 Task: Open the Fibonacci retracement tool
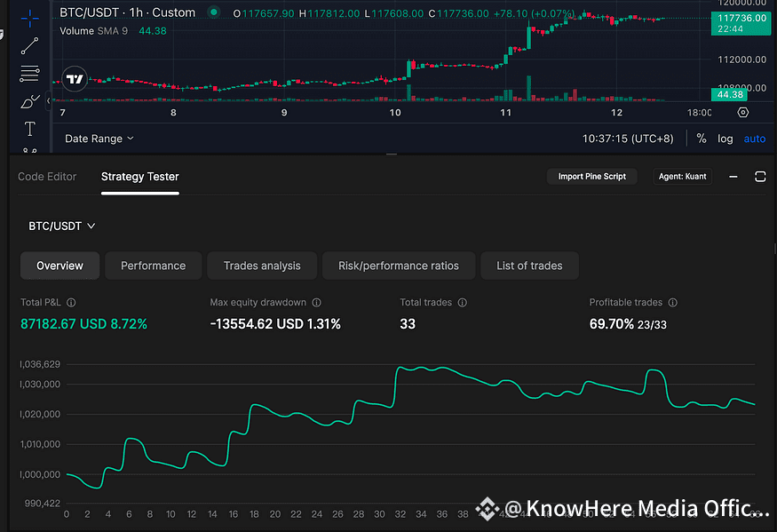pos(29,73)
